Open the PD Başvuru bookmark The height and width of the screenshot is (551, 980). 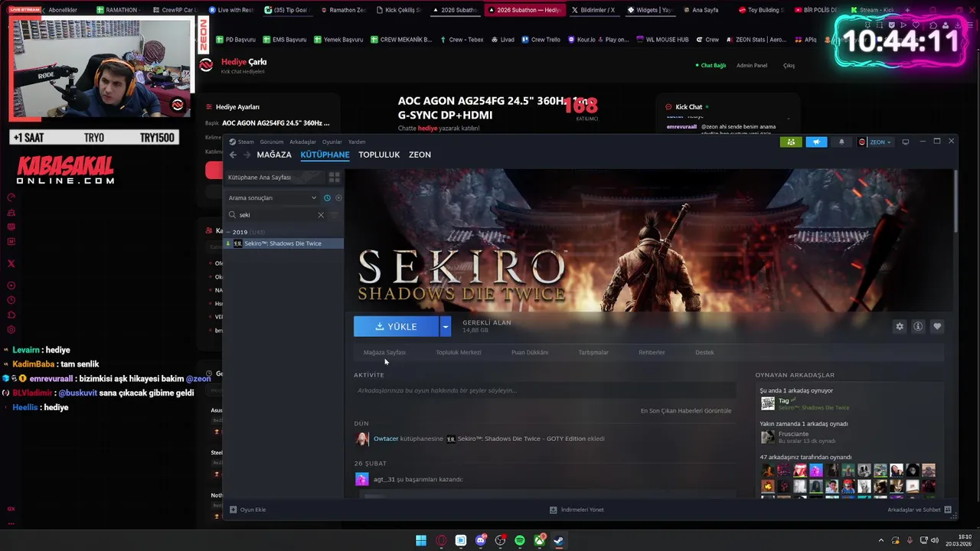236,40
